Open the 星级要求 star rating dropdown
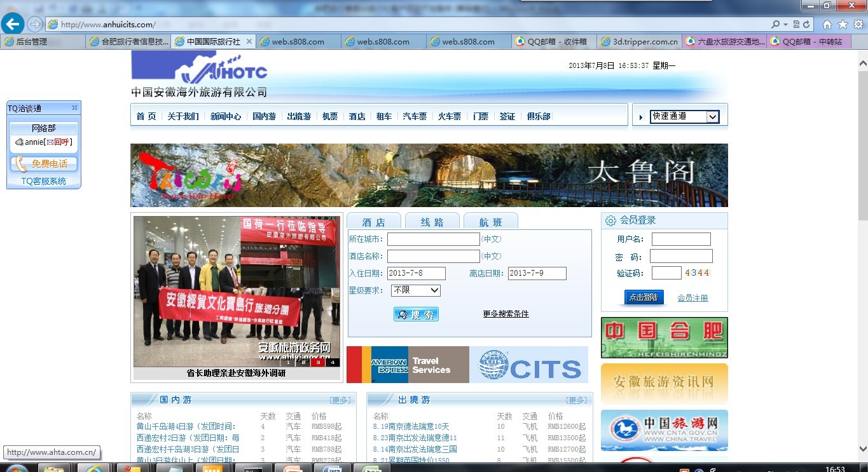The image size is (868, 472). [x=416, y=290]
